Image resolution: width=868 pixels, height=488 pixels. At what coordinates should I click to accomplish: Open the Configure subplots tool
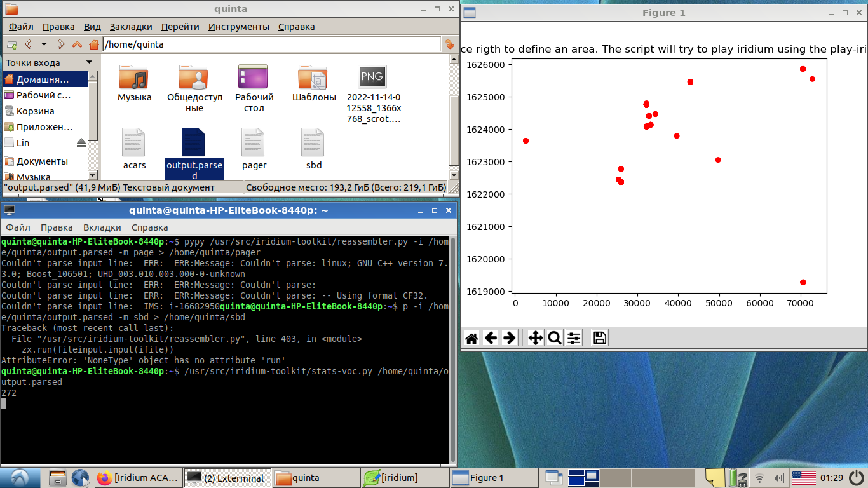574,338
